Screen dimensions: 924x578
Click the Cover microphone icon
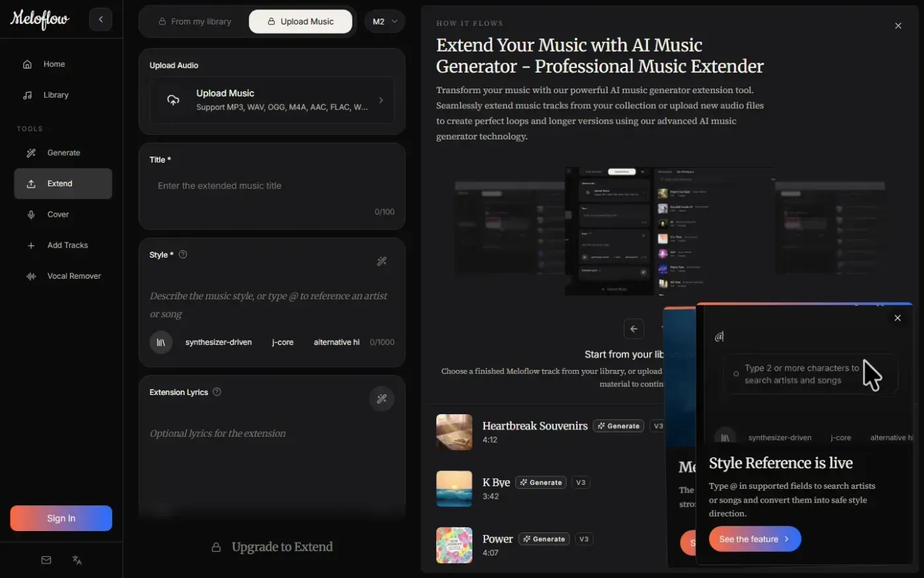31,215
